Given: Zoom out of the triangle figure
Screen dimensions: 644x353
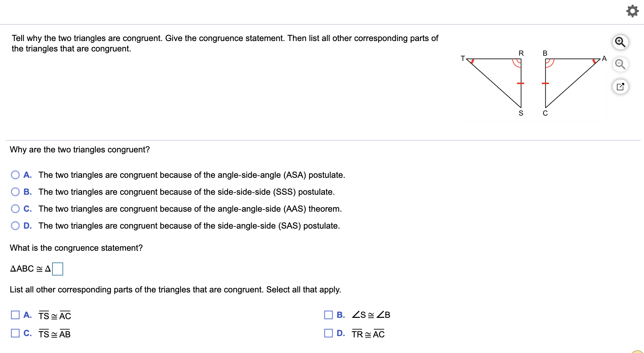Looking at the screenshot, I should 620,64.
